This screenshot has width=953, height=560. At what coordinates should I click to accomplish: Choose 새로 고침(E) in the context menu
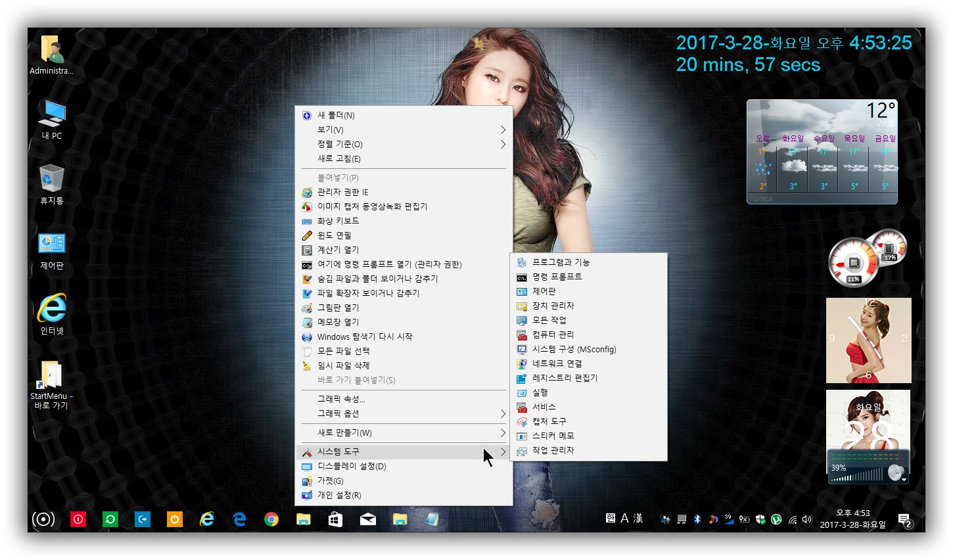click(x=404, y=158)
